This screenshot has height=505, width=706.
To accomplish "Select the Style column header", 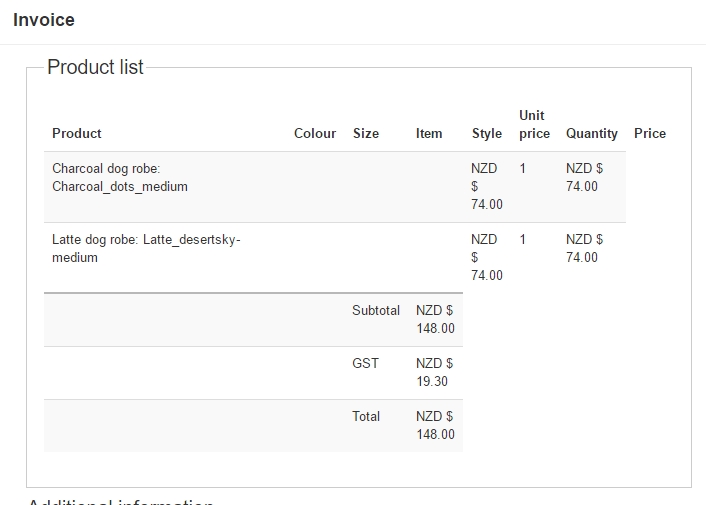I will pyautogui.click(x=487, y=133).
